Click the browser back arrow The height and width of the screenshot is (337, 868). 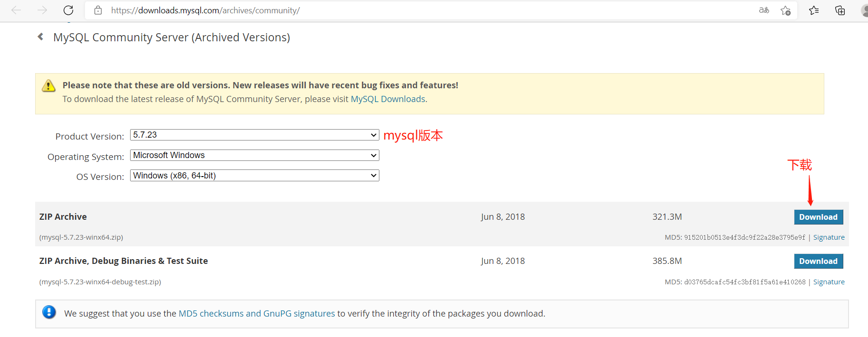pyautogui.click(x=16, y=10)
